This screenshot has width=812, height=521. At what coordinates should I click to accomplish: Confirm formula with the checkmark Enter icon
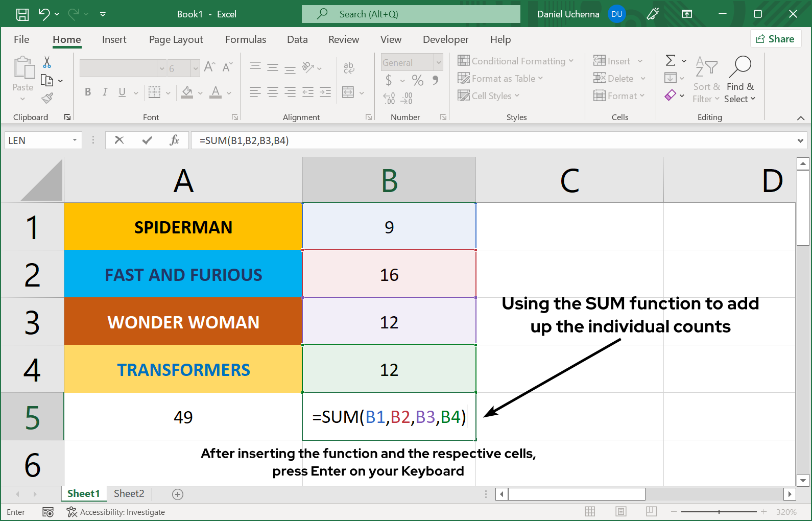[147, 140]
